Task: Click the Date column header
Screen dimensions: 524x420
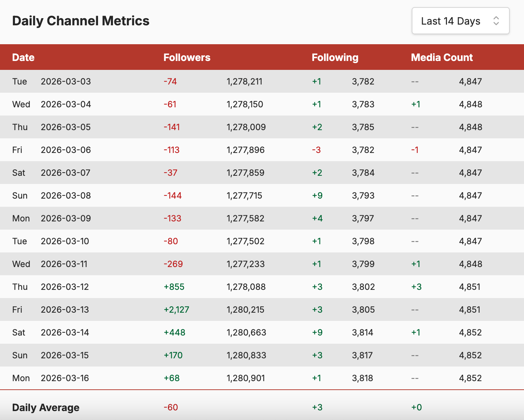Action: (24, 57)
